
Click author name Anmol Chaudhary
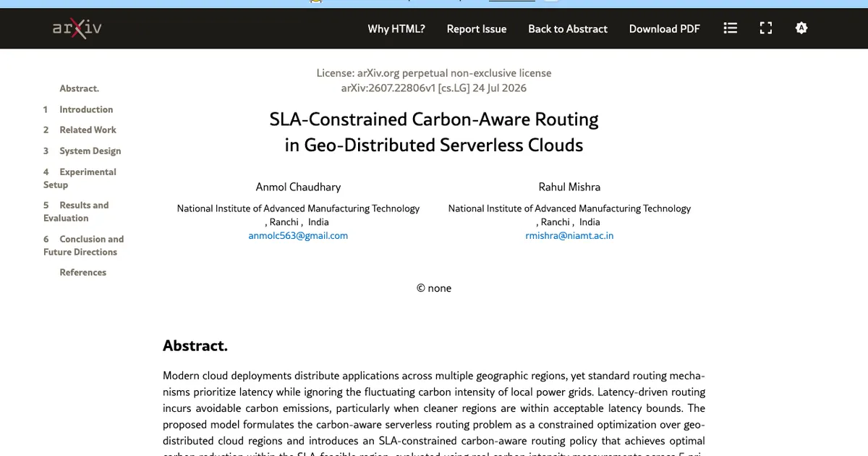[298, 187]
